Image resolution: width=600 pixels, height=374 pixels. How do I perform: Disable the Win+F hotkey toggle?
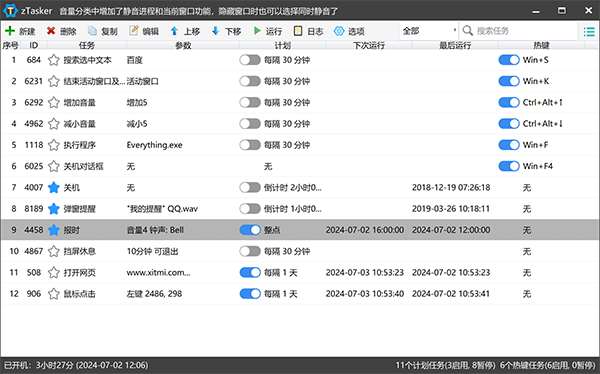(x=509, y=145)
